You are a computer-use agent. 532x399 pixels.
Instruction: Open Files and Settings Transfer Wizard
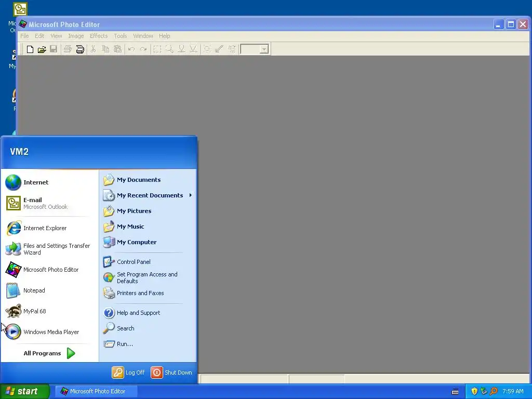coord(49,249)
